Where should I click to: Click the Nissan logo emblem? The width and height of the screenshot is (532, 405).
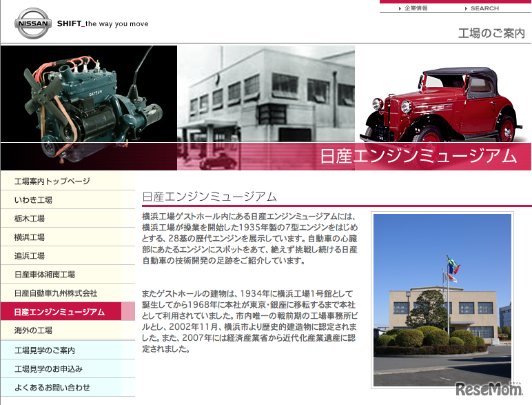point(33,23)
